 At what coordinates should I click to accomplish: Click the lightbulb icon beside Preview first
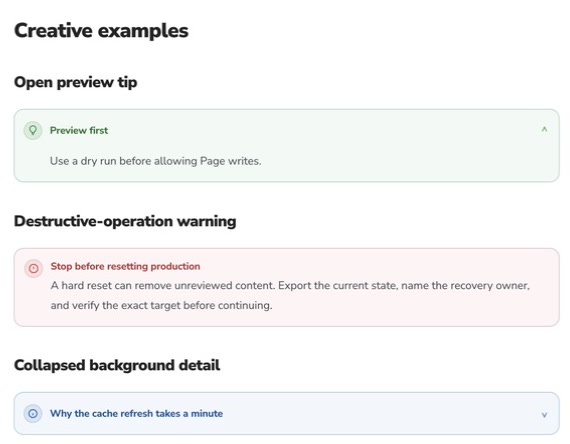(x=33, y=130)
